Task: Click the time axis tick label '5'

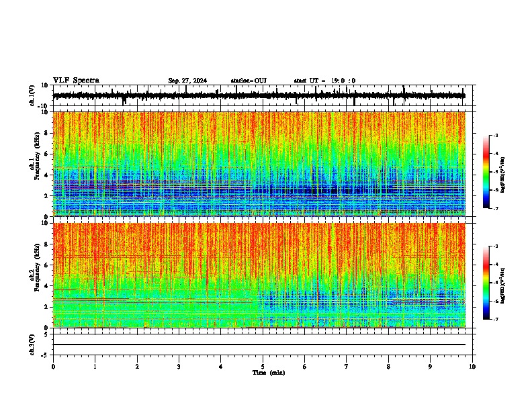Action: tap(263, 367)
